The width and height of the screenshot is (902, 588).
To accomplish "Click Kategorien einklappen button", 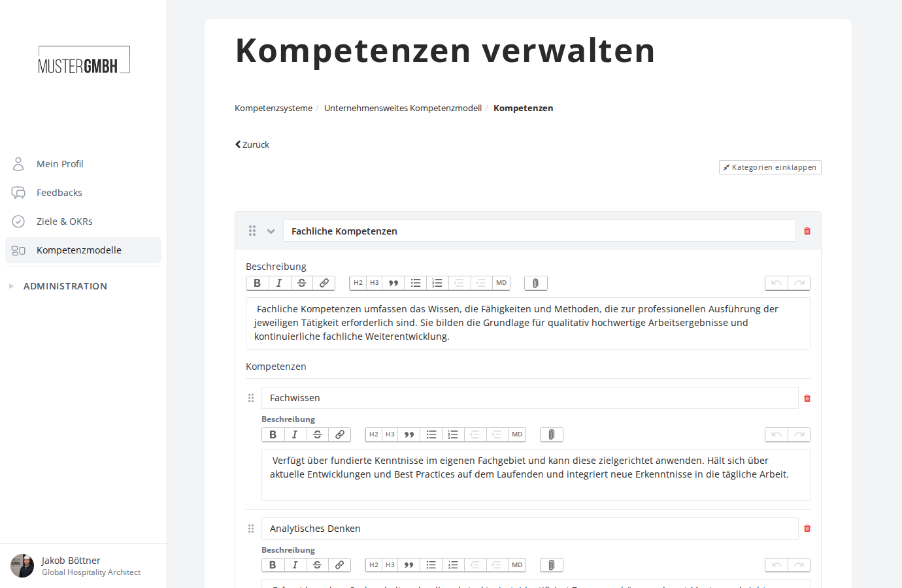I will (770, 167).
